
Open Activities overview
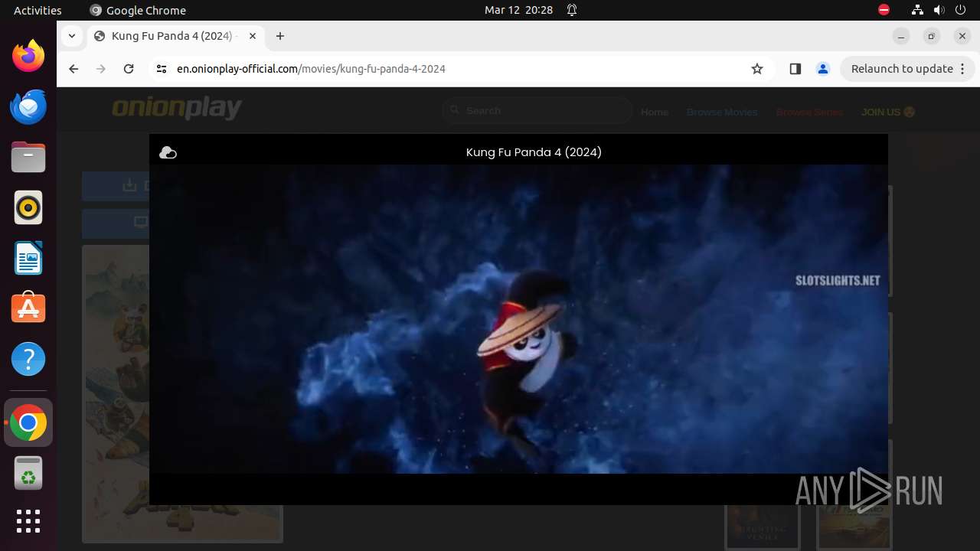click(38, 10)
